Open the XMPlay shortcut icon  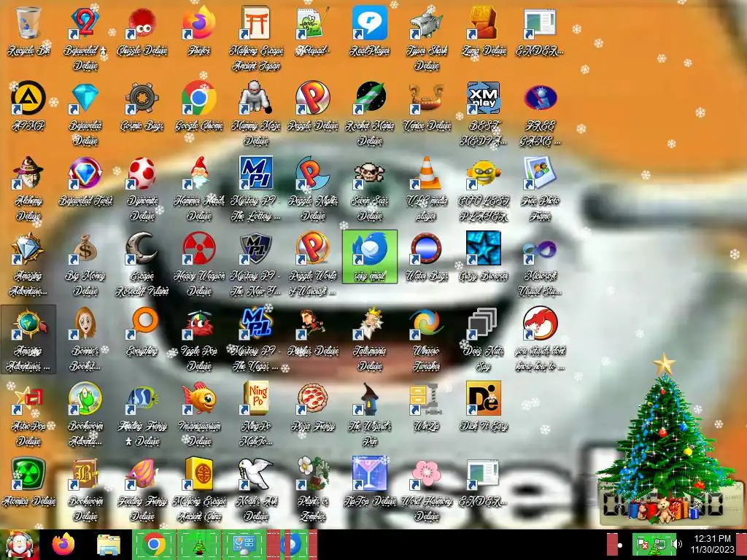click(x=484, y=113)
